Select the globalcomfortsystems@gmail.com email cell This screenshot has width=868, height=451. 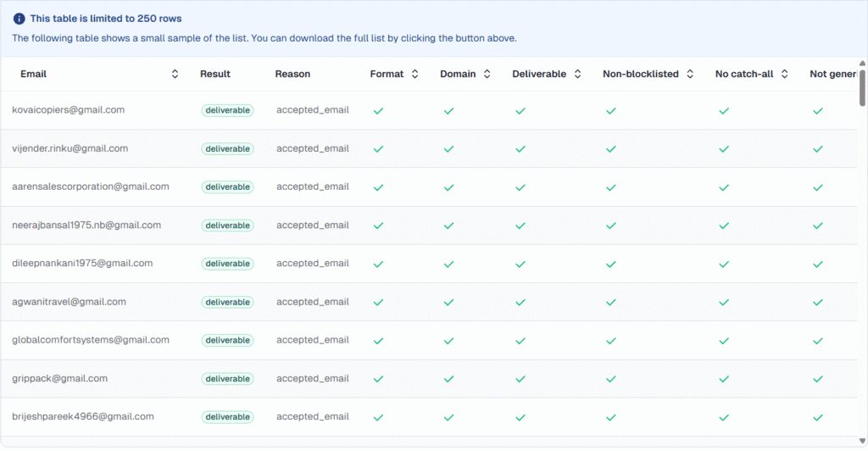[x=91, y=340]
